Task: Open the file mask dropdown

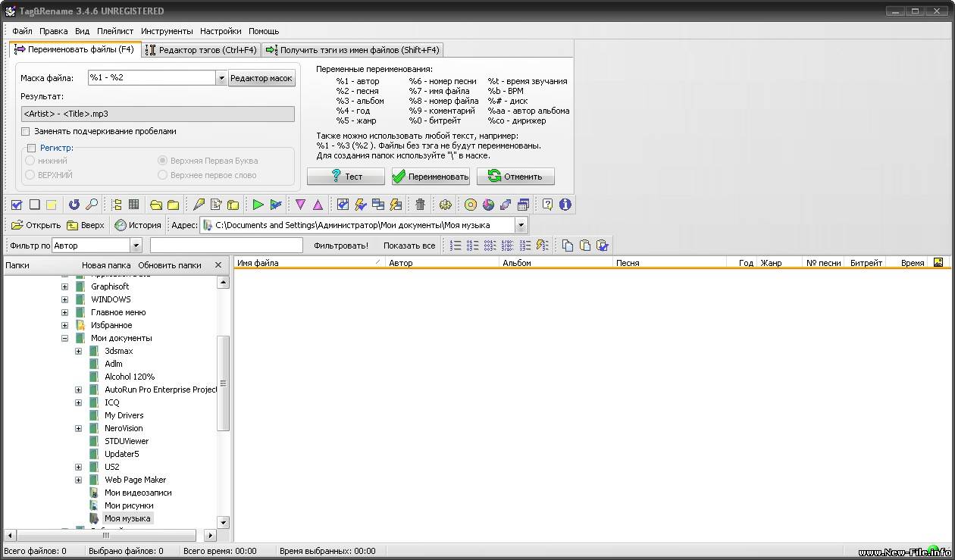Action: [x=221, y=78]
